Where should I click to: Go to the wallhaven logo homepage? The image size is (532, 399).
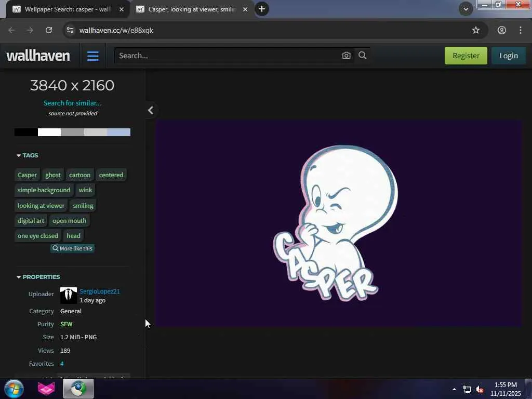tap(38, 56)
